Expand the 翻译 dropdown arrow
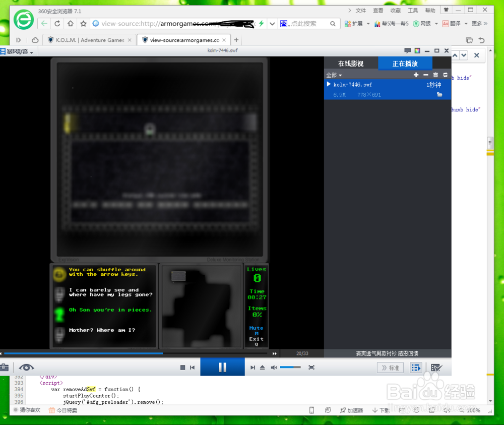Image resolution: width=504 pixels, height=425 pixels. 466,24
